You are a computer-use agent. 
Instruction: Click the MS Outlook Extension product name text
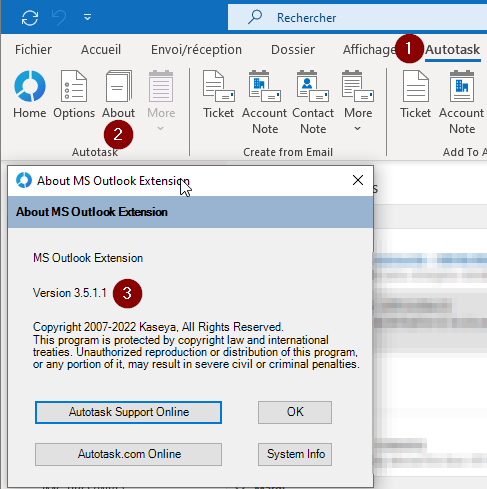(x=88, y=258)
